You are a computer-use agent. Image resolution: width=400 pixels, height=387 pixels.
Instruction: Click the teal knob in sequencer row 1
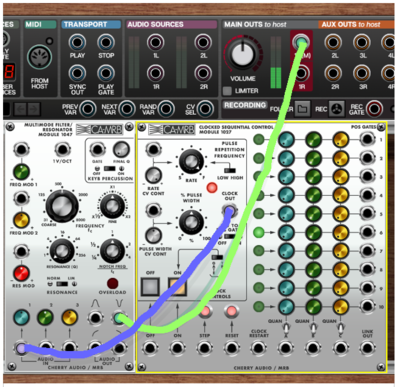pos(286,140)
